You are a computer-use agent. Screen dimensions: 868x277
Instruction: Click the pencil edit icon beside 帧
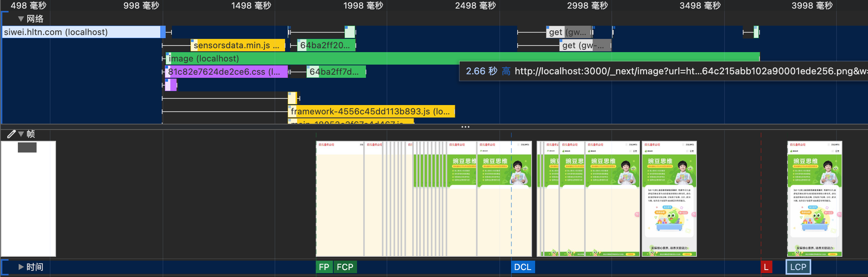point(11,134)
